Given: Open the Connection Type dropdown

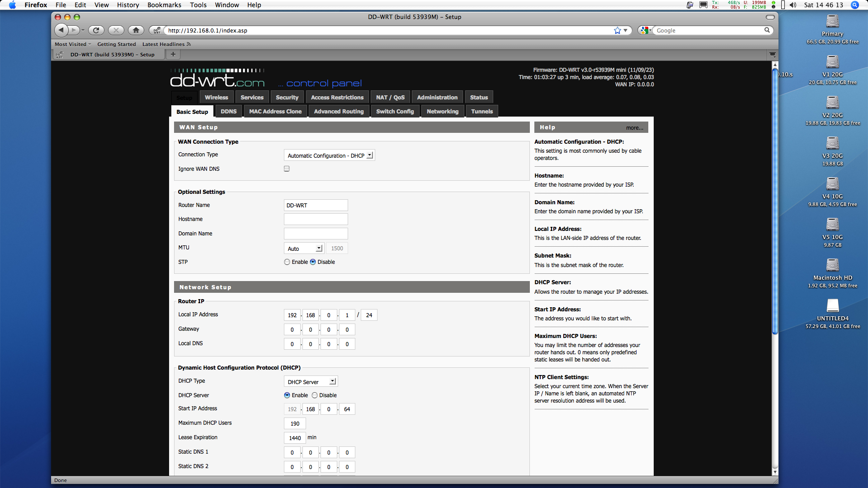Looking at the screenshot, I should pos(330,155).
